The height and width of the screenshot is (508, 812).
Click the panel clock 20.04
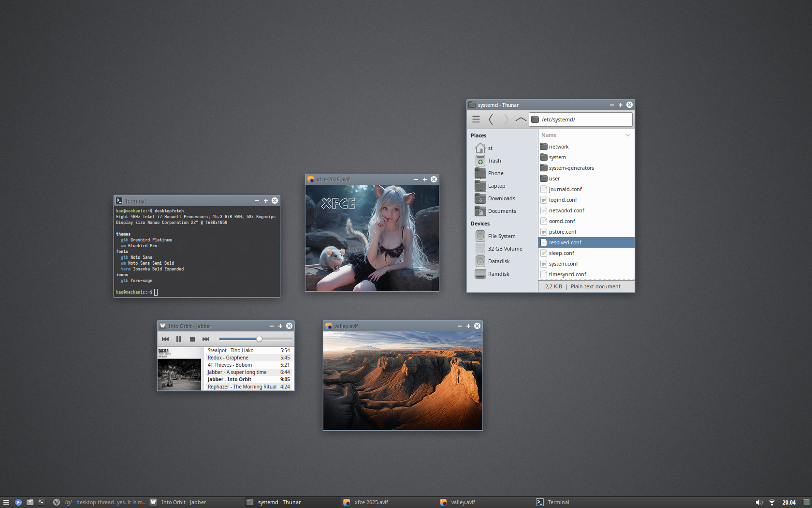tap(789, 502)
